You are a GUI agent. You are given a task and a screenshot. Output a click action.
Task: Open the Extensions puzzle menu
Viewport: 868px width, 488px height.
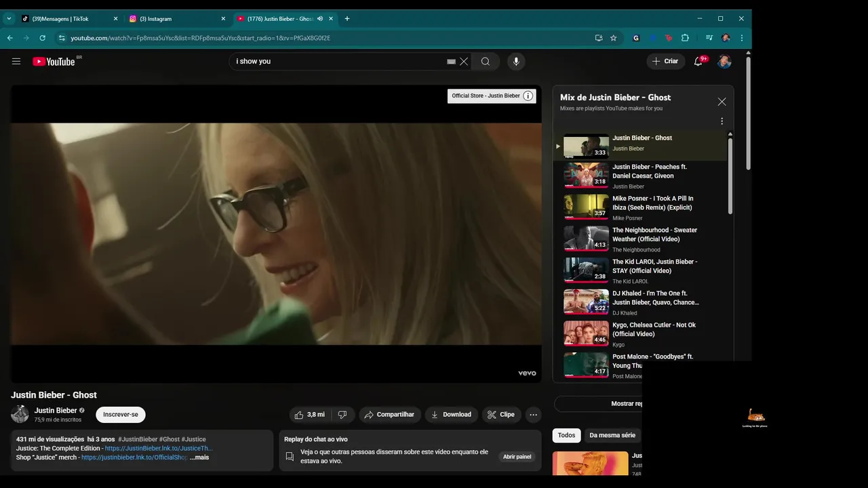(x=685, y=38)
